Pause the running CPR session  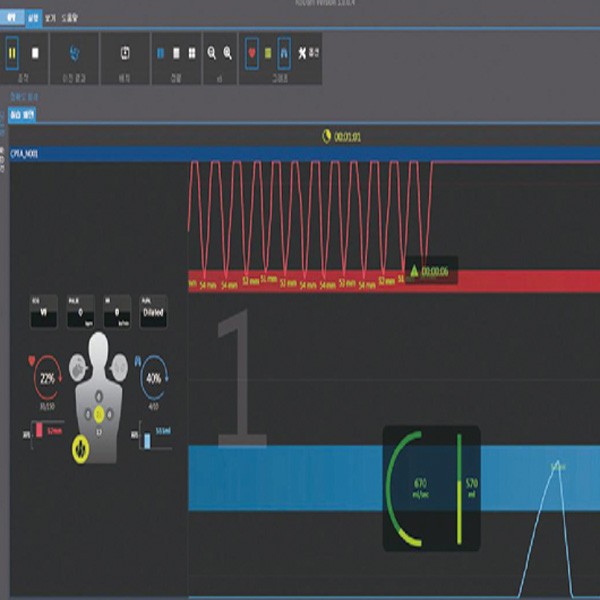[x=14, y=51]
